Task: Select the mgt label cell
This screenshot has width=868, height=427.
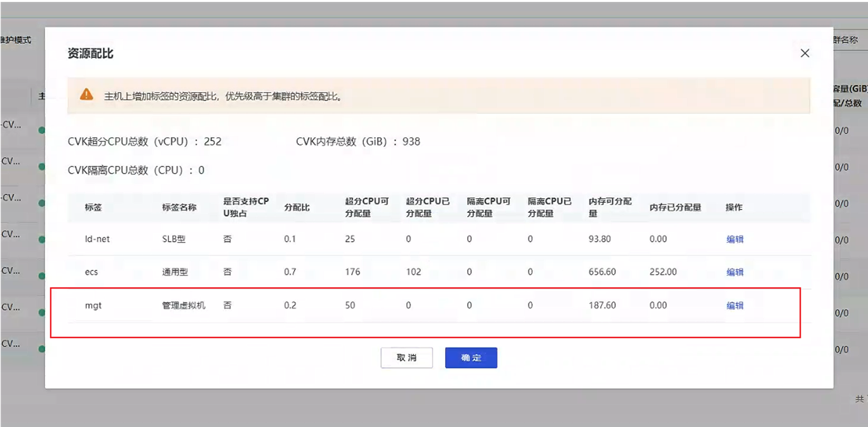Action: point(93,306)
